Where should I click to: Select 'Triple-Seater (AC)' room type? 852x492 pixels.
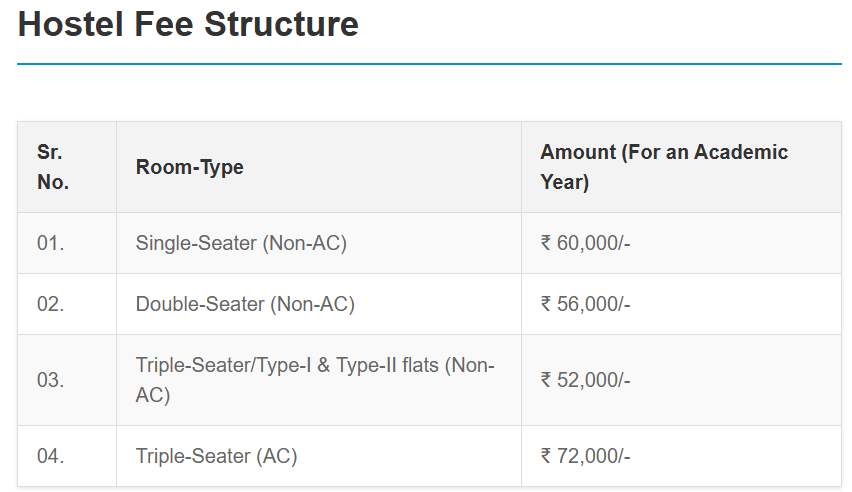(x=216, y=456)
